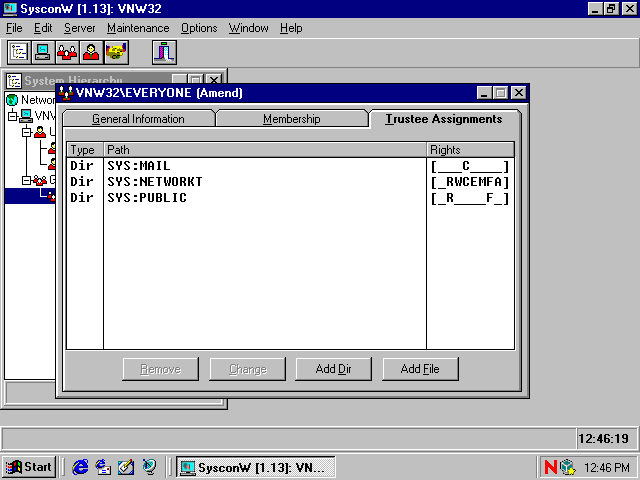This screenshot has height=480, width=640.
Task: Open the File menu
Action: 14,28
